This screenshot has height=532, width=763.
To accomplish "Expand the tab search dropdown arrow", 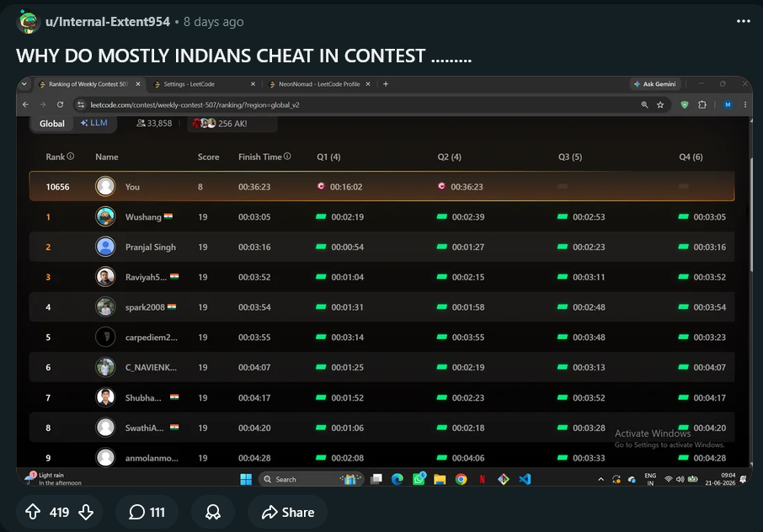I will point(24,84).
